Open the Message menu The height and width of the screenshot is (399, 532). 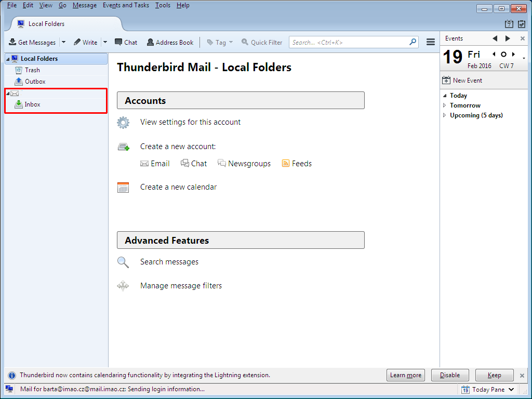85,5
